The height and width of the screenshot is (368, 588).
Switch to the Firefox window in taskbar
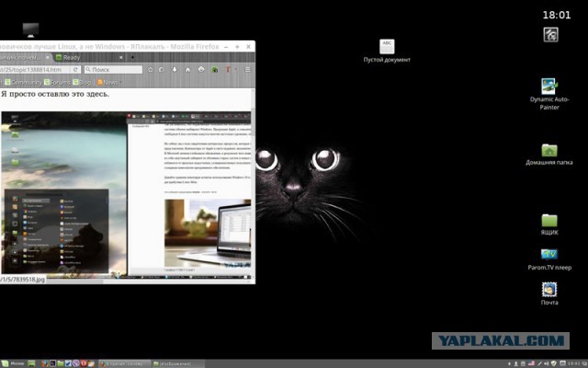click(x=125, y=363)
